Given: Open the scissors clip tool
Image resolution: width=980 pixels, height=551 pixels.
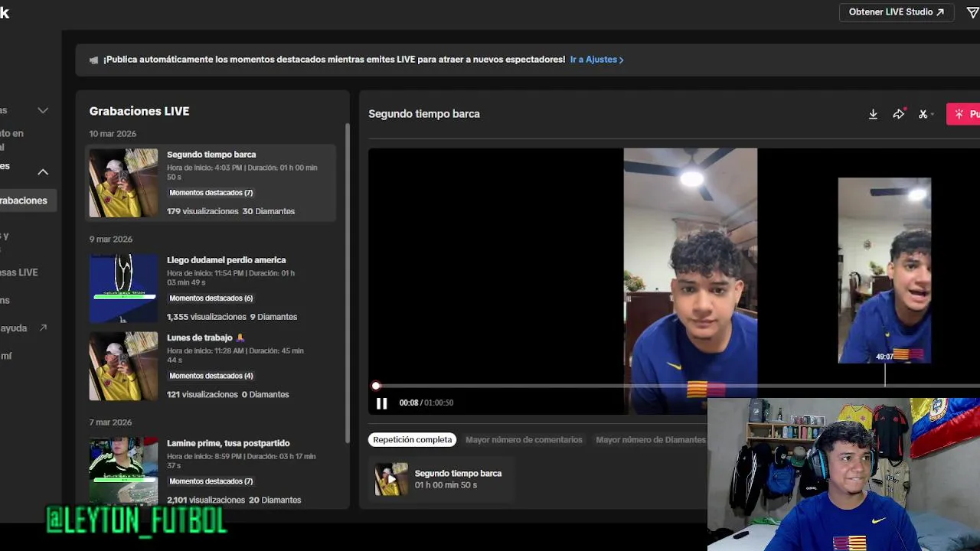Looking at the screenshot, I should [924, 114].
